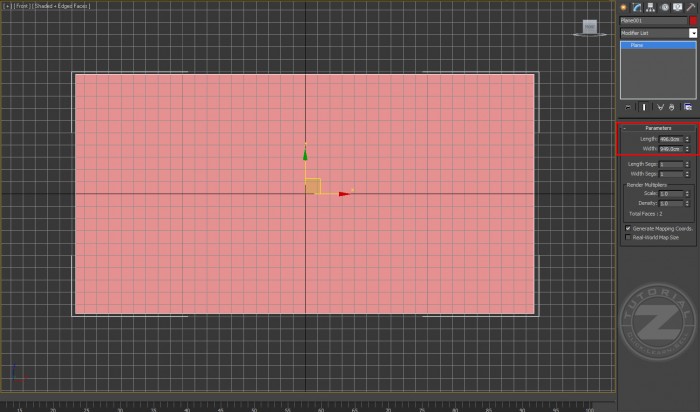Click the ViewCube in the viewport

click(x=590, y=27)
